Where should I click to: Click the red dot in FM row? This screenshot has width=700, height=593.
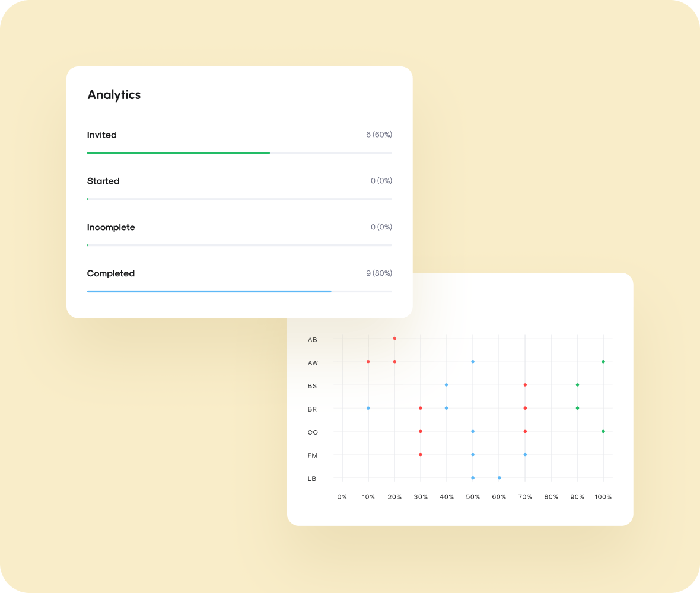(x=421, y=454)
